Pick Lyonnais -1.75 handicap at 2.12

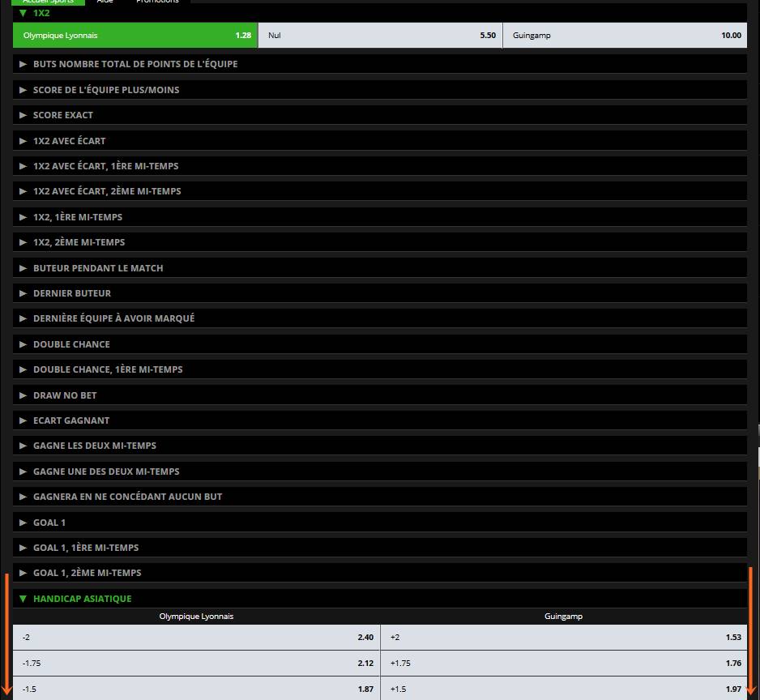196,664
